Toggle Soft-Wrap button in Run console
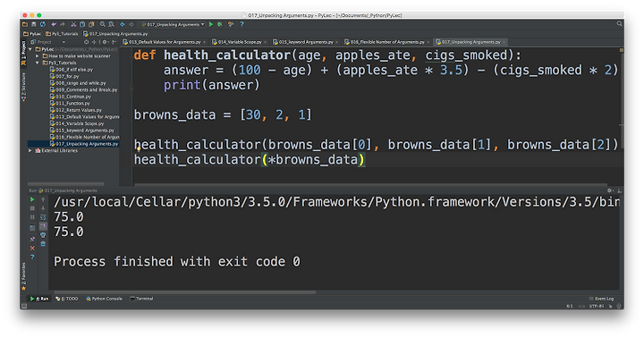Screen dimensions: 644x338 [x=43, y=217]
